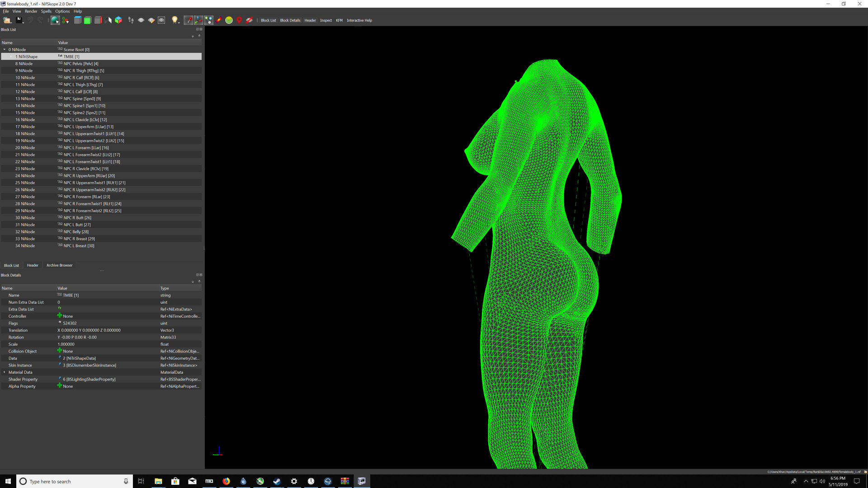Click the Interactive Help toolbar button

pyautogui.click(x=359, y=20)
